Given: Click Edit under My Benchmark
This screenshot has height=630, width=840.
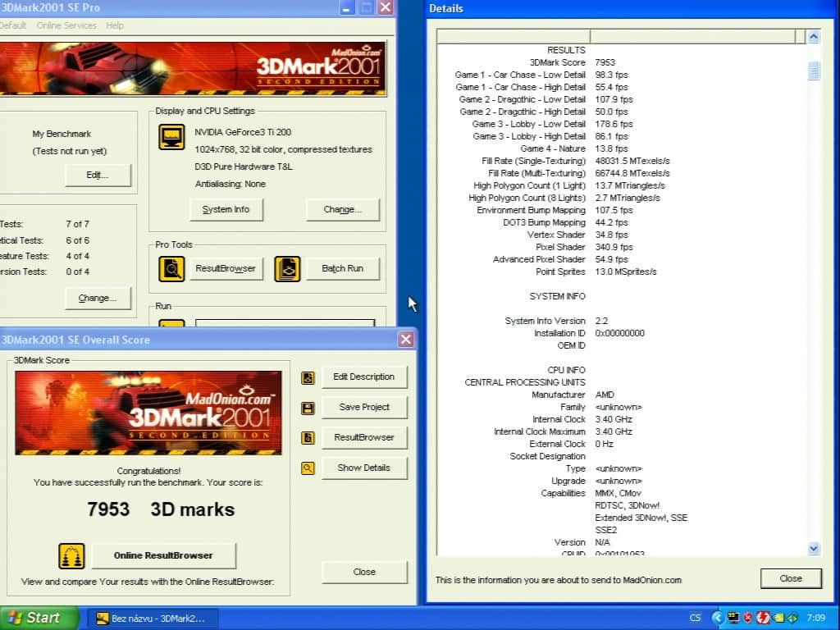Looking at the screenshot, I should click(98, 176).
